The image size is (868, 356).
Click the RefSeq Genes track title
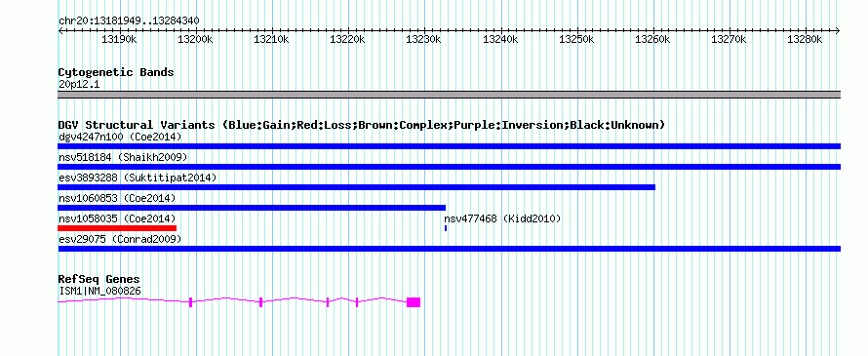pyautogui.click(x=99, y=280)
